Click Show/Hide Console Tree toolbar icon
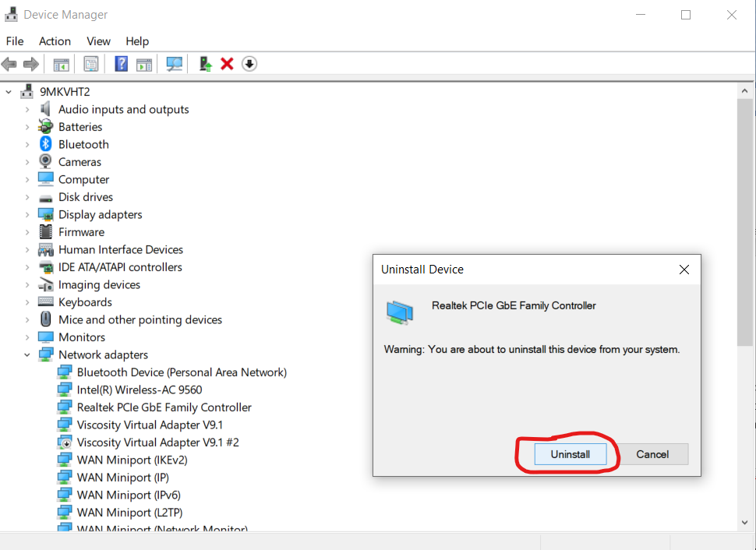Screen dimensions: 756x550 point(62,64)
